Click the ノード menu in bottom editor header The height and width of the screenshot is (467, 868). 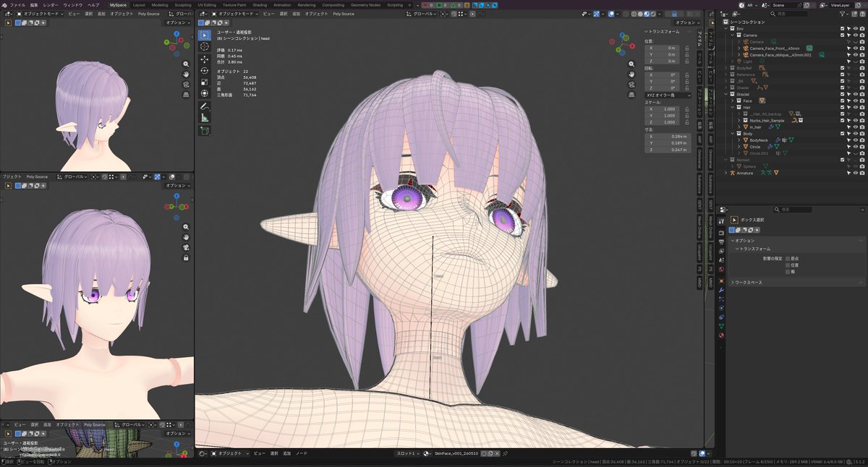[301, 453]
